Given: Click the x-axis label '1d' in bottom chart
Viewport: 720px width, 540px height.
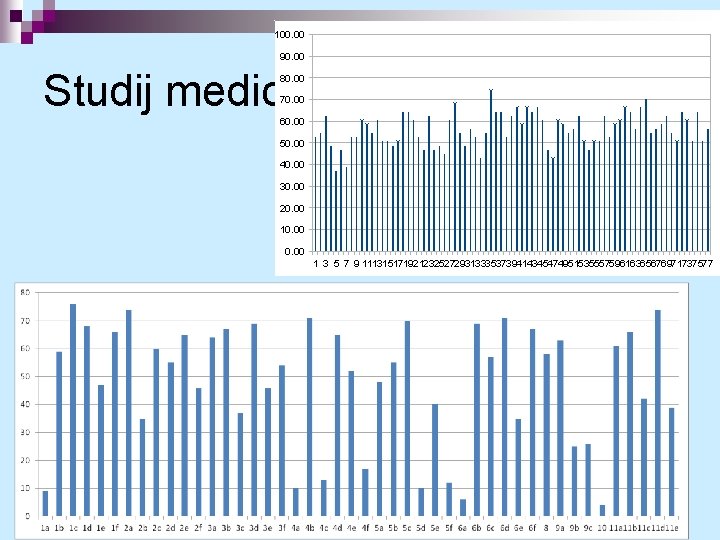Looking at the screenshot, I should (87, 528).
